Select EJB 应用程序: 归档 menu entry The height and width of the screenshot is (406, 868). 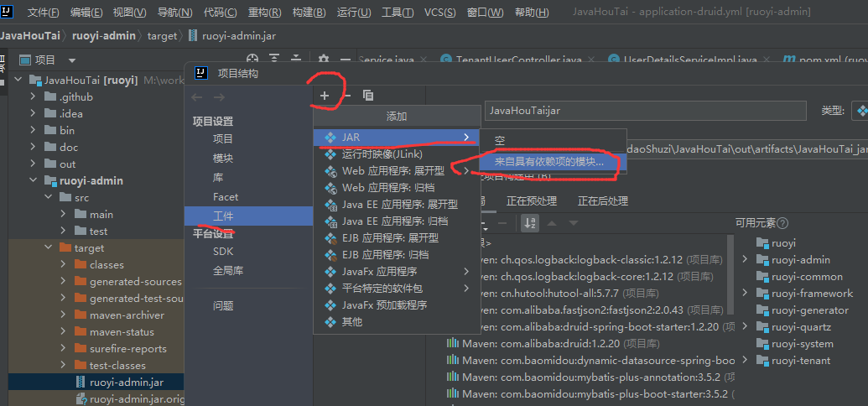pos(397,255)
